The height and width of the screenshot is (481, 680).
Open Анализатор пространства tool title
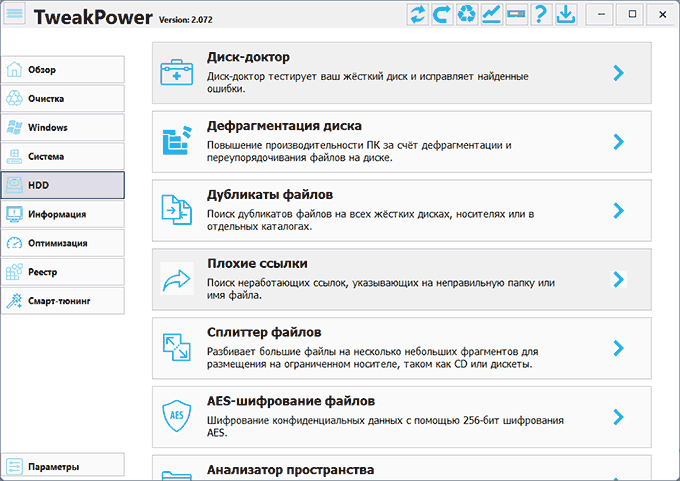tap(290, 470)
